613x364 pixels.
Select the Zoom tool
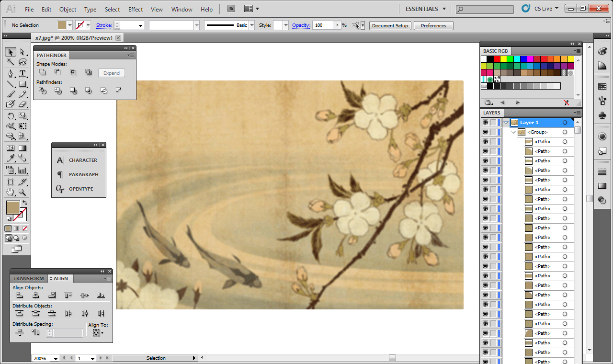[22, 192]
